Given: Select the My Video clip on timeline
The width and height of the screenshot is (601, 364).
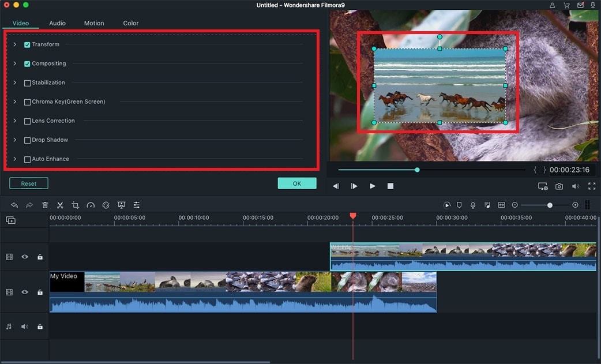Looking at the screenshot, I should point(243,292).
